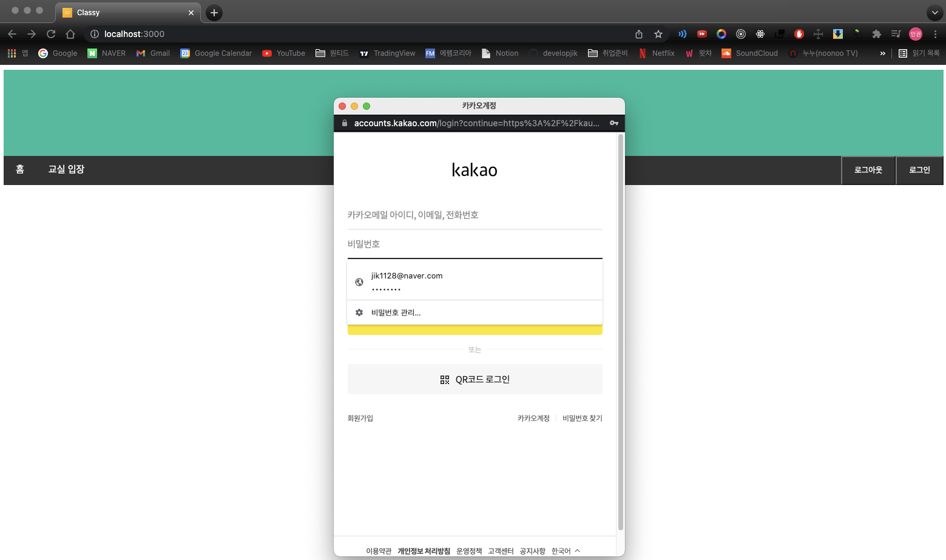Open 운영정책 footer link

tap(469, 551)
